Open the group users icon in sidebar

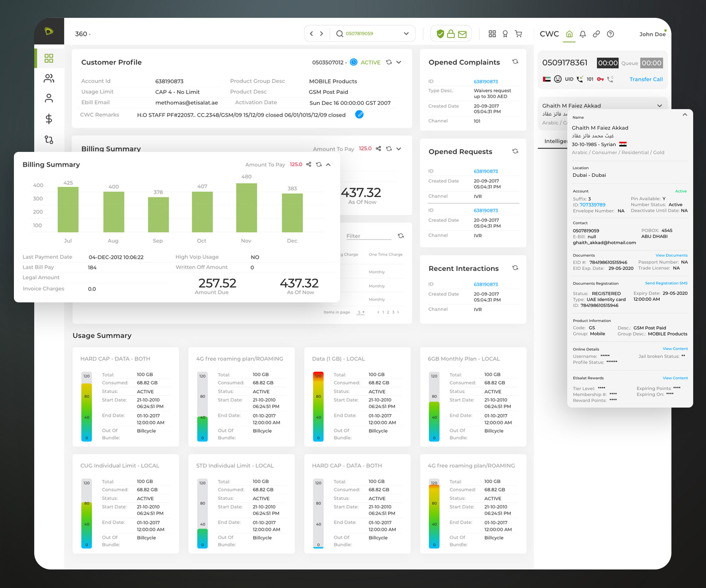[49, 78]
